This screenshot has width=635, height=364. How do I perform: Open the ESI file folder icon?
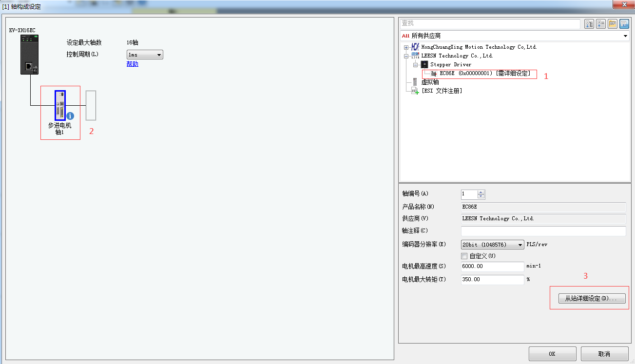[x=613, y=24]
